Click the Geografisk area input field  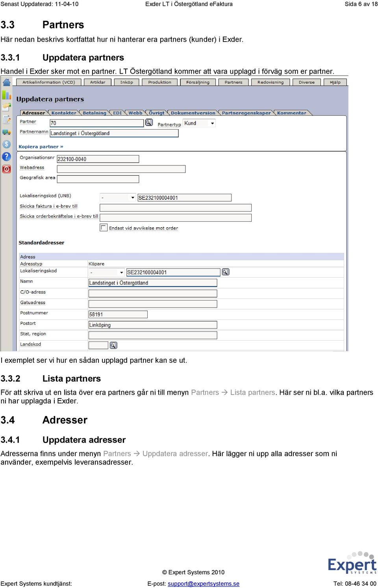(98, 179)
